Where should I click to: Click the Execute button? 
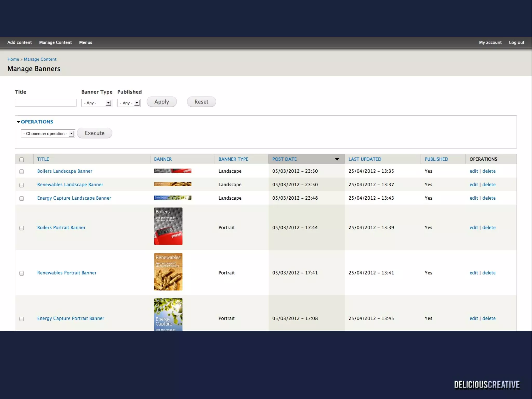[95, 133]
